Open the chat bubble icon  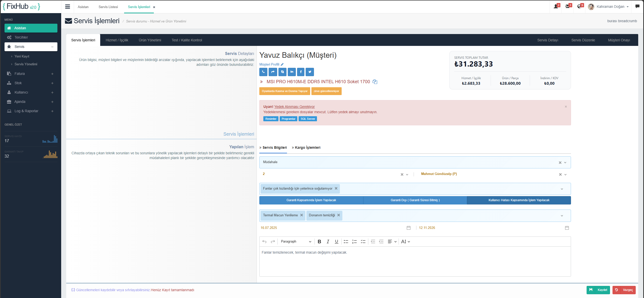click(637, 7)
